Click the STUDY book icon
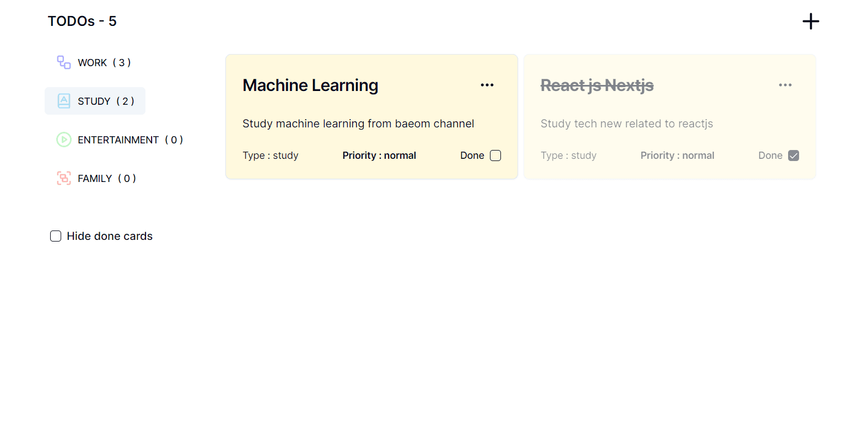Screen dimensions: 868x434 pos(64,101)
